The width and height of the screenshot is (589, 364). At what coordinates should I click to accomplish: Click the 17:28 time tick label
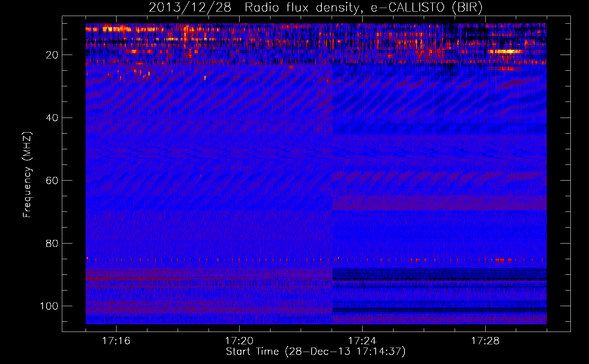[485, 341]
